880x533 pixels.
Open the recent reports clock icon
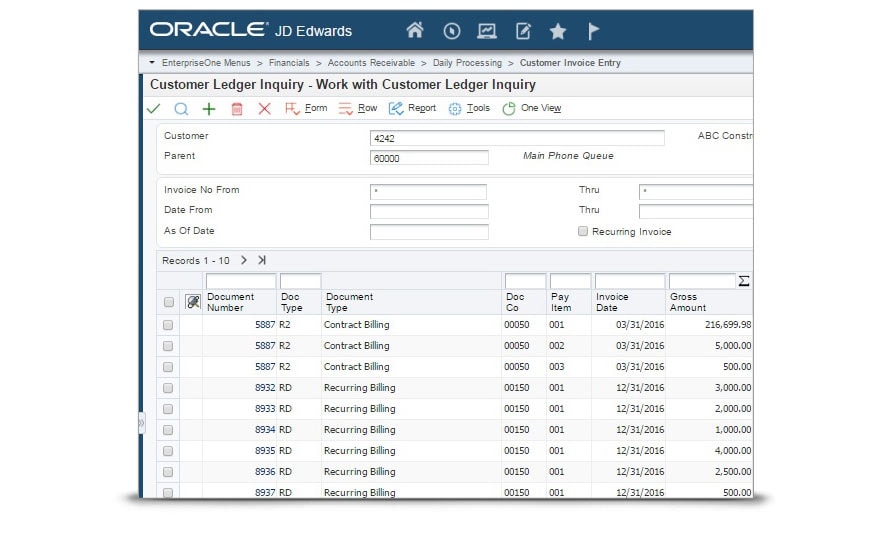[x=450, y=31]
